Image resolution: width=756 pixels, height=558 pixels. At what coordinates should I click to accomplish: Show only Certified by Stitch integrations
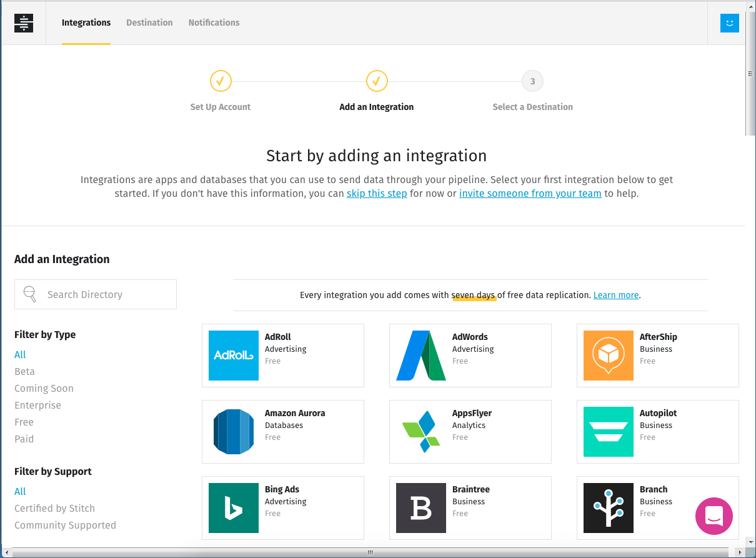pyautogui.click(x=54, y=508)
